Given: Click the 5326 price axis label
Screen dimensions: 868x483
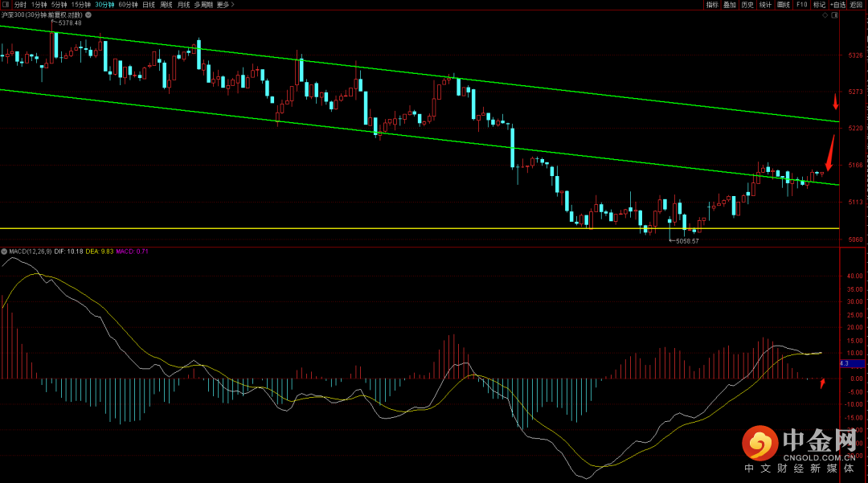Looking at the screenshot, I should point(855,55).
